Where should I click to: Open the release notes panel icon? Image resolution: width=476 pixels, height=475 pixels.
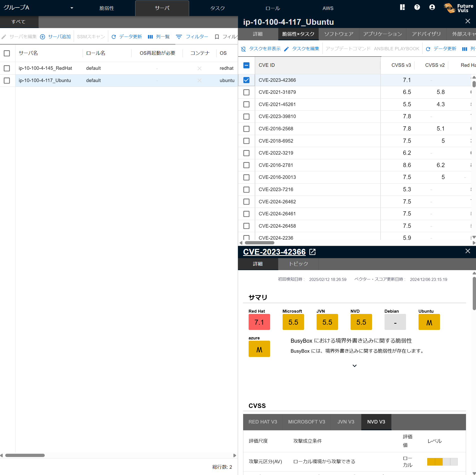point(402,7)
